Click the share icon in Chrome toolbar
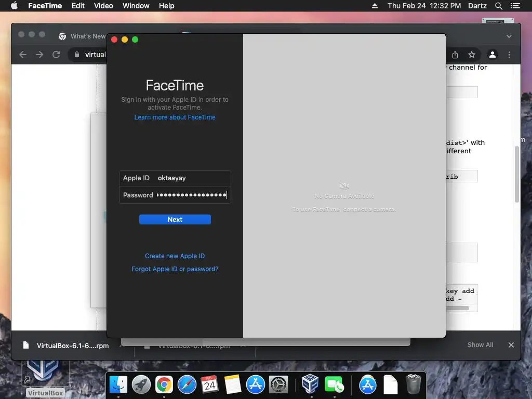Viewport: 532px width, 399px height. (x=455, y=55)
